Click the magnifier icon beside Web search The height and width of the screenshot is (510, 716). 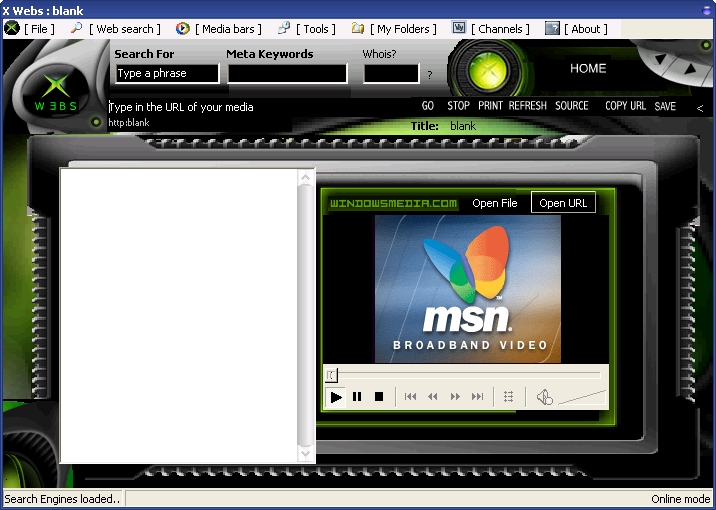(x=76, y=28)
